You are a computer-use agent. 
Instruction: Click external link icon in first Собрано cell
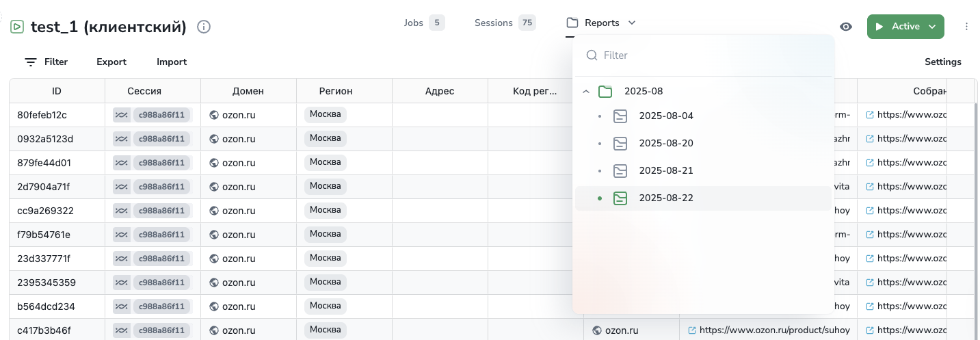click(870, 116)
